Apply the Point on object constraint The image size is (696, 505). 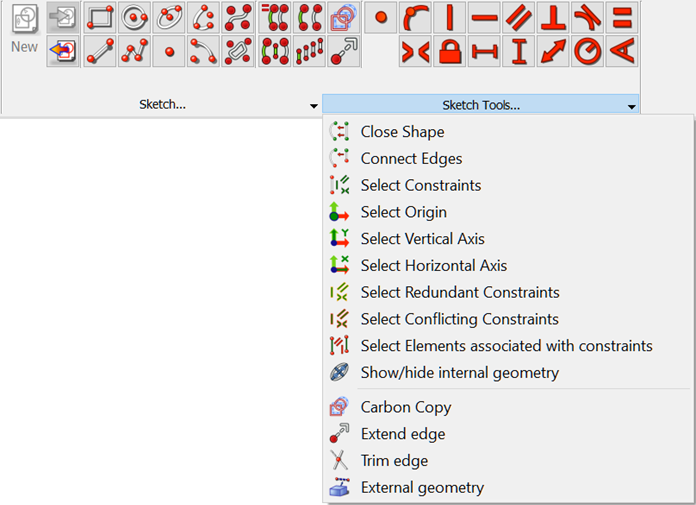[x=415, y=17]
